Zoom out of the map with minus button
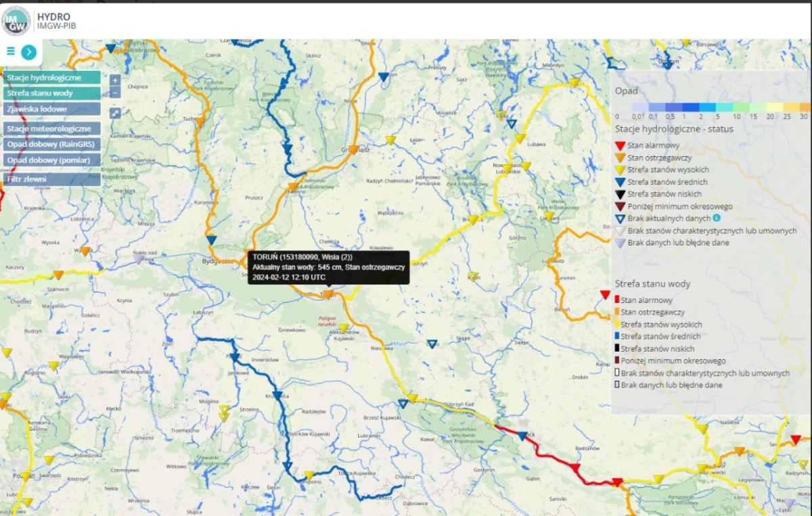The width and height of the screenshot is (812, 516). [x=115, y=92]
